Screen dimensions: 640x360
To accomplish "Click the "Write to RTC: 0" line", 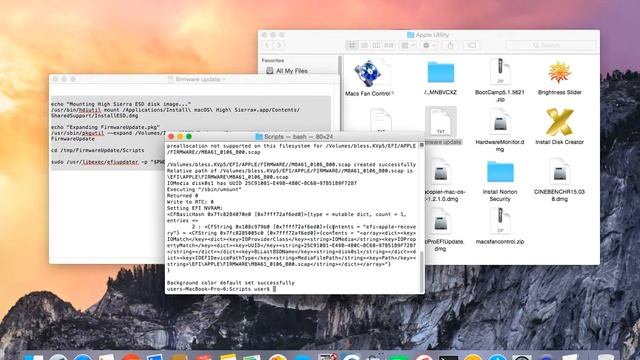I will tap(190, 202).
